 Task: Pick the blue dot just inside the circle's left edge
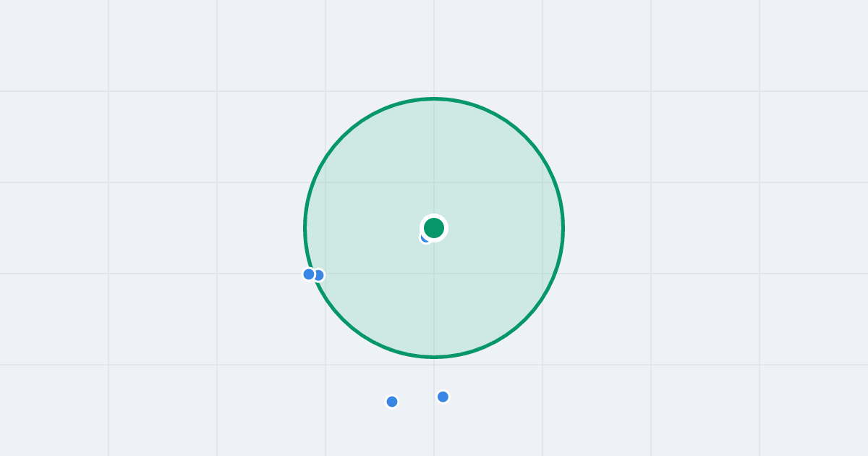coord(319,275)
